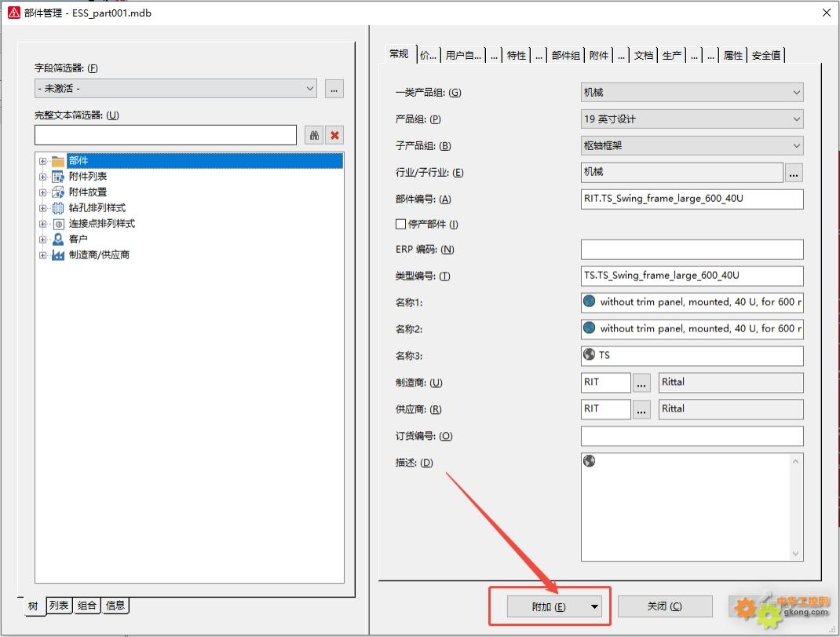Switch to the 文档 tab
This screenshot has width=840, height=637.
(x=644, y=55)
